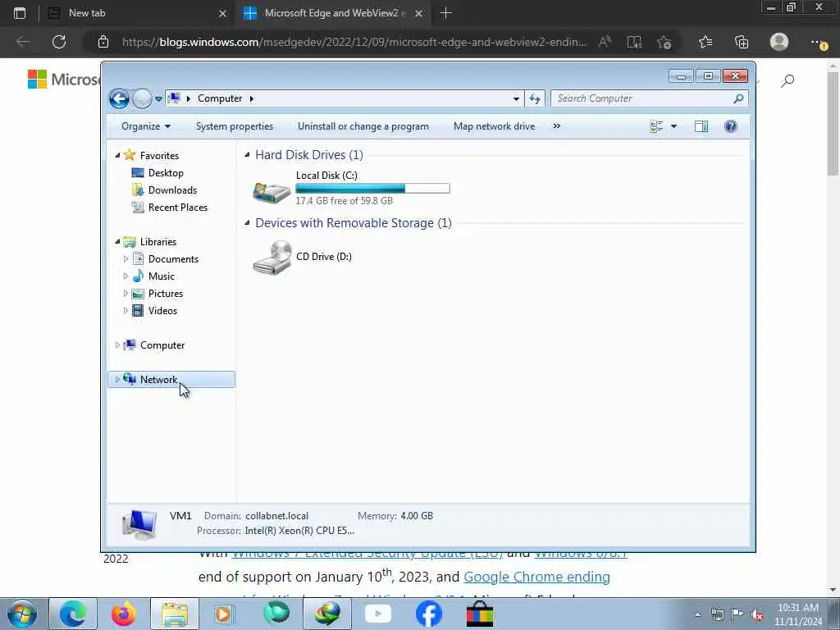Click Facebook icon on the taskbar
Image resolution: width=840 pixels, height=630 pixels.
[x=428, y=614]
